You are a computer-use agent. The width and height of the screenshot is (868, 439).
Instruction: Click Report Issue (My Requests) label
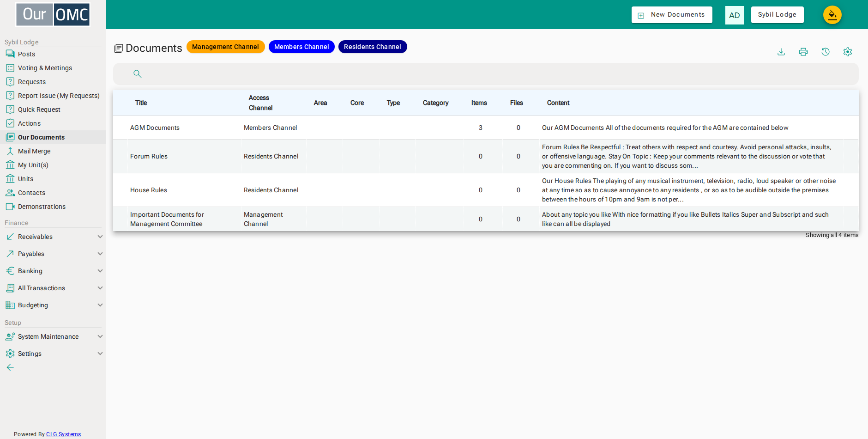tap(59, 96)
